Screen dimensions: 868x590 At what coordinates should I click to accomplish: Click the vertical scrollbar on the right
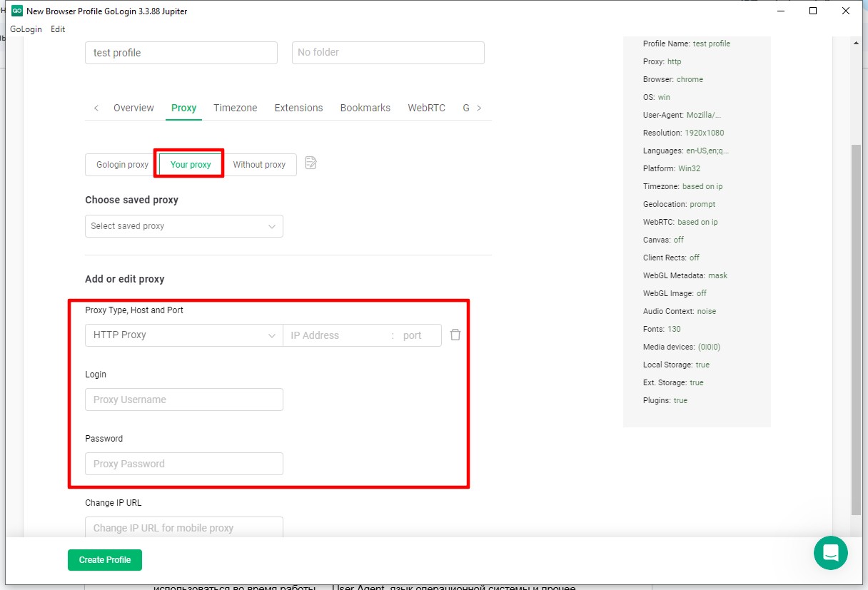[x=857, y=328]
